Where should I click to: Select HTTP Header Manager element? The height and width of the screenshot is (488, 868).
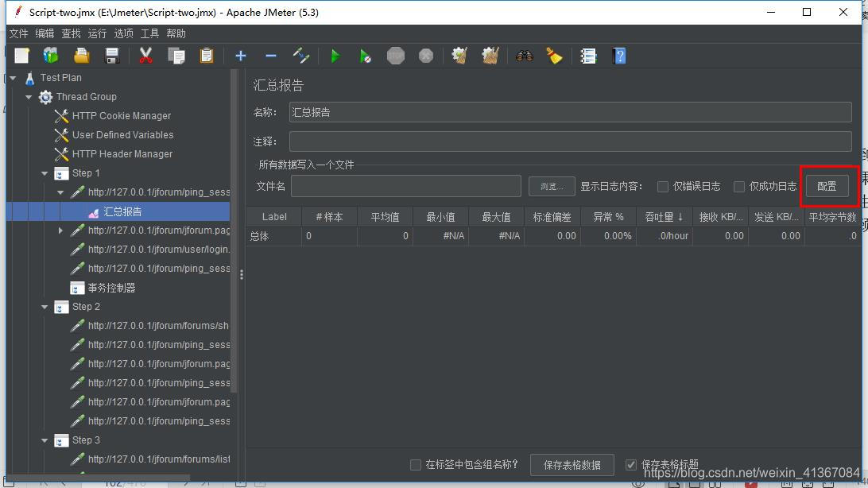(x=114, y=154)
